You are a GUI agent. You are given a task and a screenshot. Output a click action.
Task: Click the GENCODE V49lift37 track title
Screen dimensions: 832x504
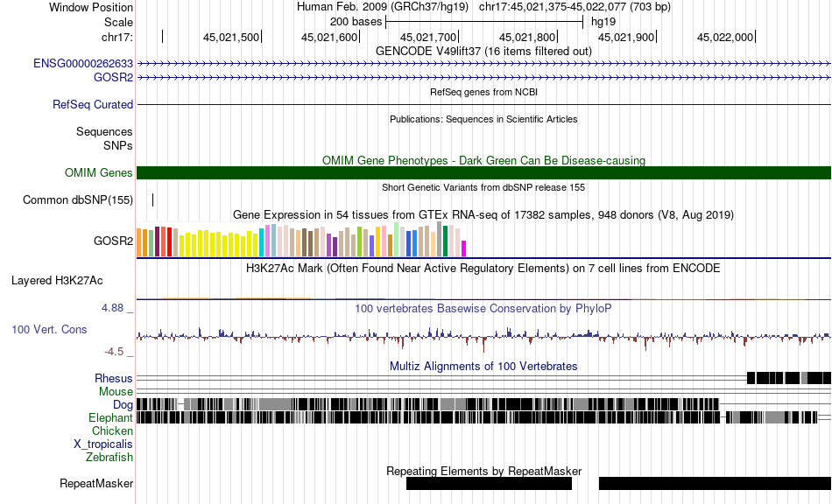pyautogui.click(x=484, y=52)
